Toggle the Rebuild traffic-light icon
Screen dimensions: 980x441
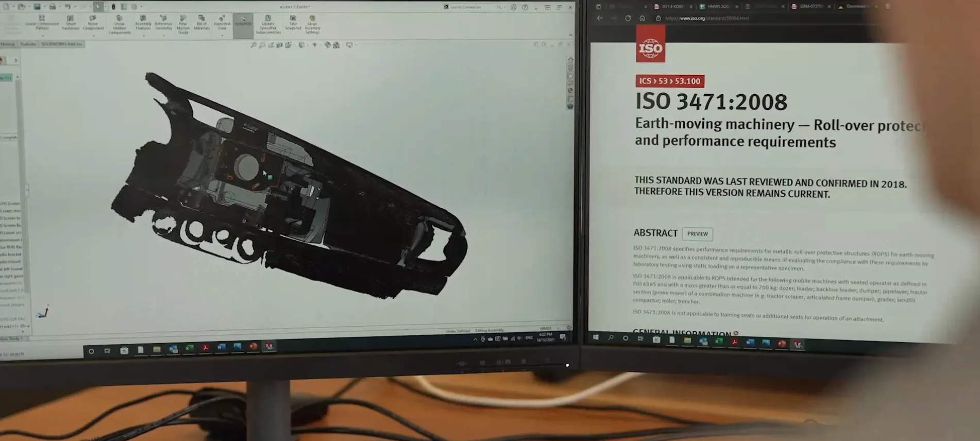coord(113,7)
